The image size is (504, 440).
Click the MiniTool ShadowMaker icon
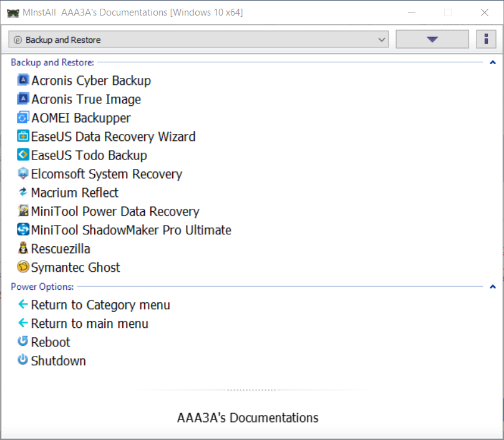23,229
